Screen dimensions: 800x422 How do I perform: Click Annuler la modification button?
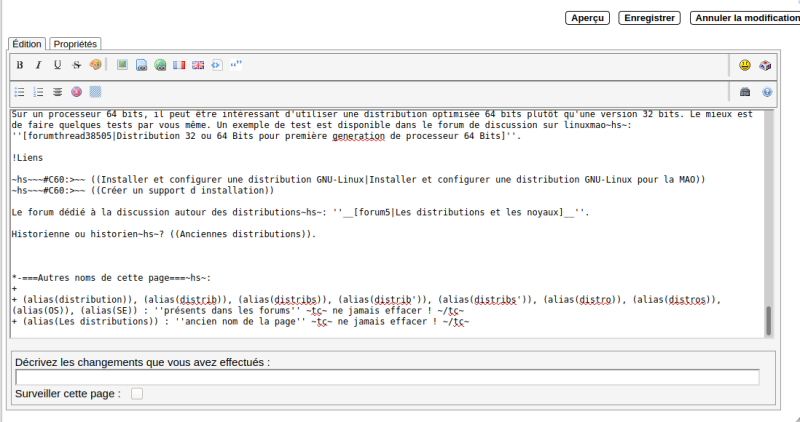tap(745, 18)
